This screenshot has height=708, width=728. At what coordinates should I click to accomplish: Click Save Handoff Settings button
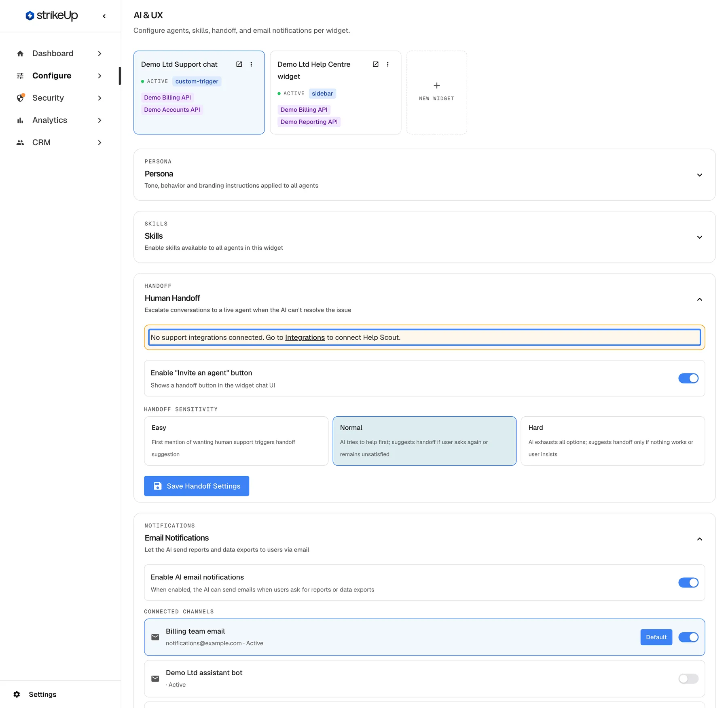(x=197, y=486)
